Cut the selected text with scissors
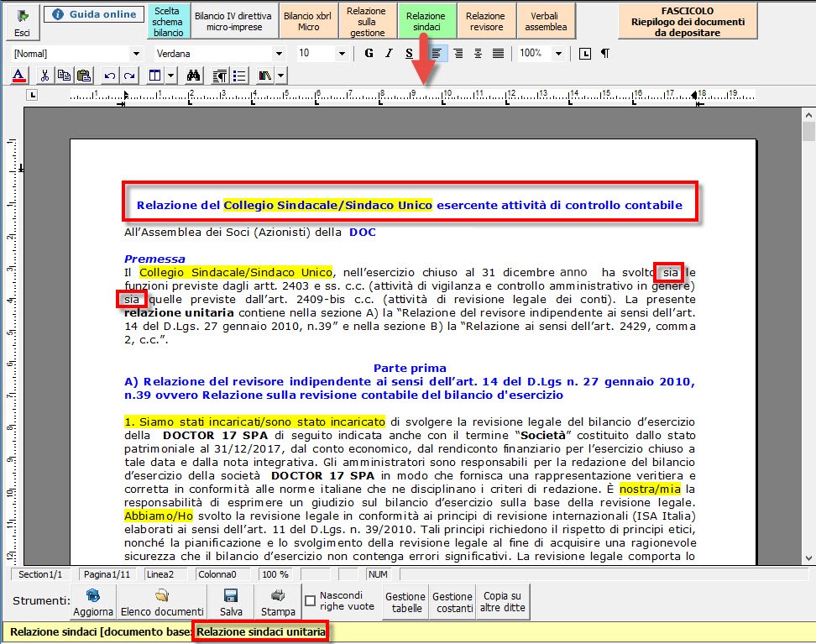Image resolution: width=816 pixels, height=644 pixels. point(44,76)
